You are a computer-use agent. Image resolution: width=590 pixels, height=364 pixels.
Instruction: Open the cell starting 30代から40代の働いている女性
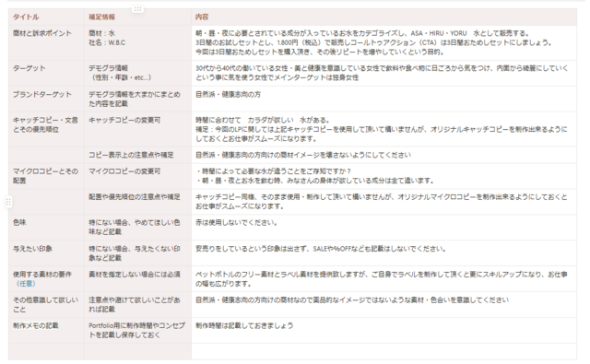383,74
